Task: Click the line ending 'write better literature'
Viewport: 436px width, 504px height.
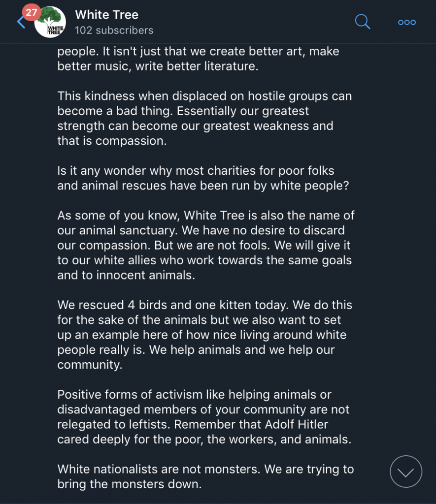Action: tap(158, 66)
